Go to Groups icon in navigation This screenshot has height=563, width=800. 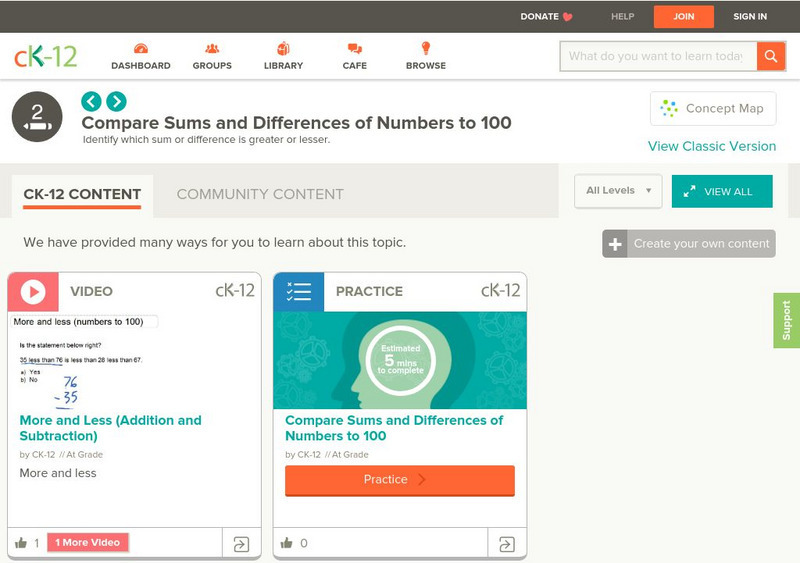click(212, 49)
